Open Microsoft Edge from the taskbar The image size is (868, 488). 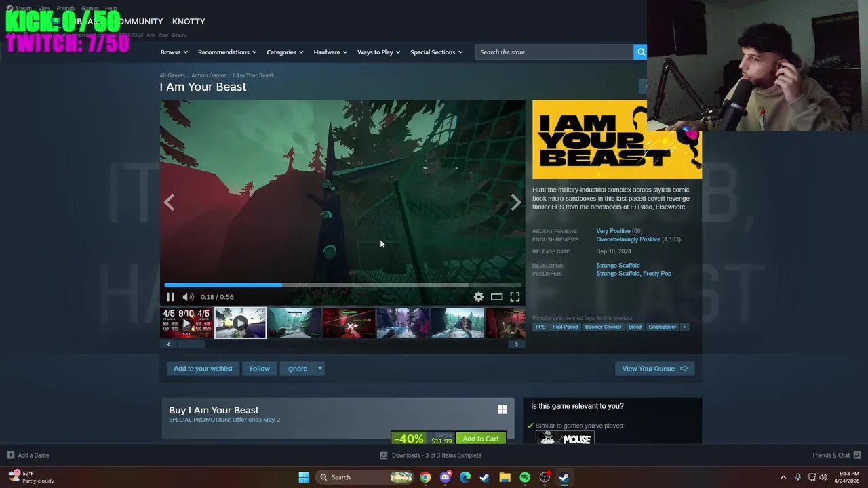pyautogui.click(x=465, y=477)
